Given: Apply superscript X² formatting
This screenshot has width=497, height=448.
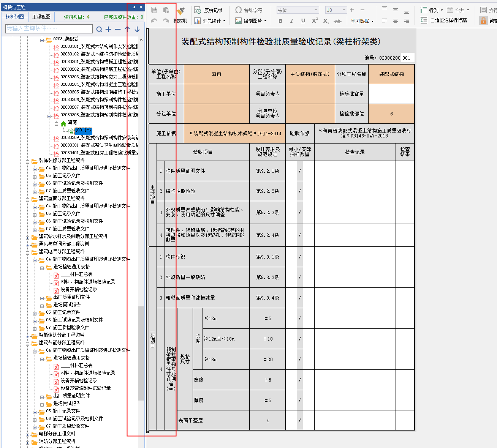Looking at the screenshot, I should (315, 21).
